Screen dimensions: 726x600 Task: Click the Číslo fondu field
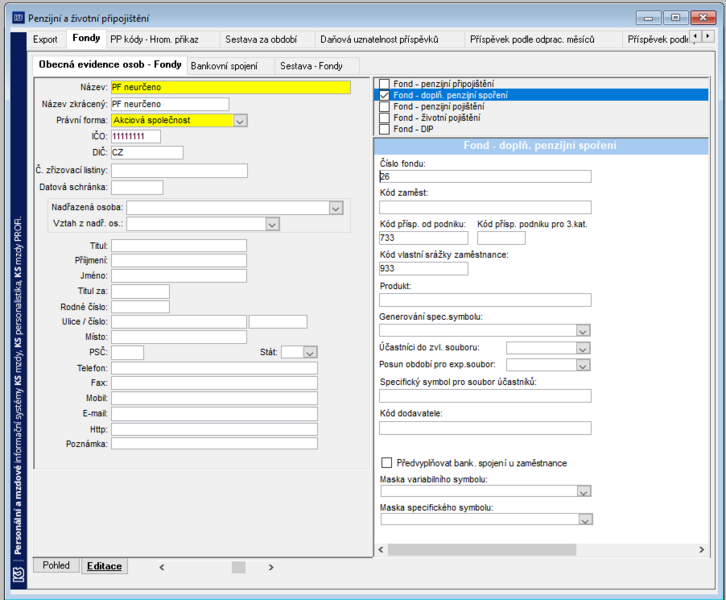pos(485,176)
